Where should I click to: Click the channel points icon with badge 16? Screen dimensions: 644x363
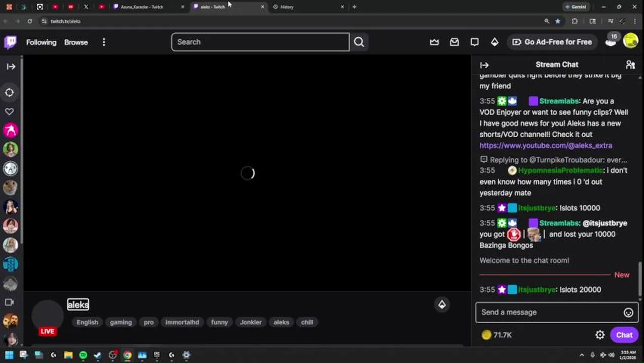tap(611, 41)
